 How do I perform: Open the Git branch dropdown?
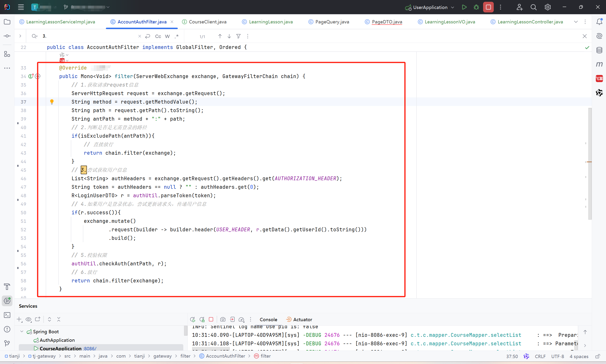coord(86,7)
